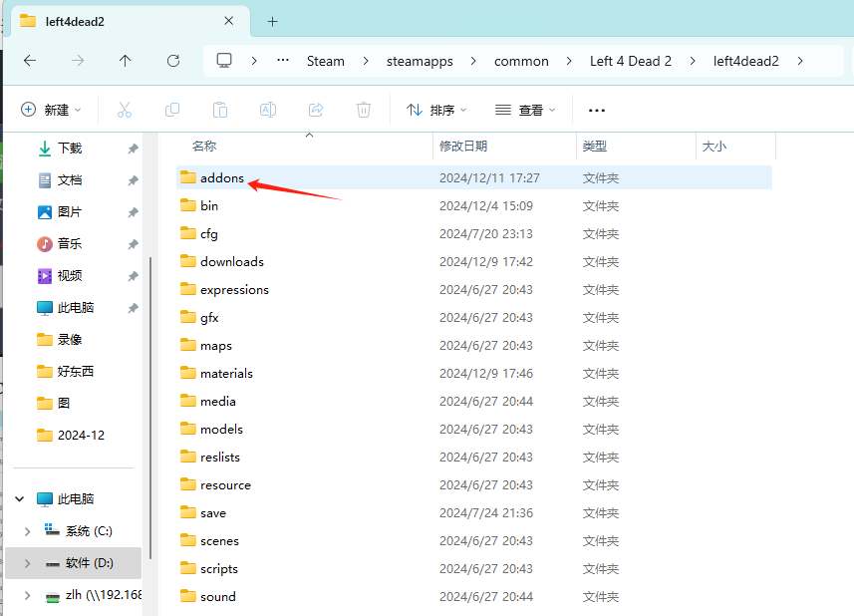Navigate to steamapps in breadcrumb
Image resolution: width=854 pixels, height=616 pixels.
tap(420, 61)
